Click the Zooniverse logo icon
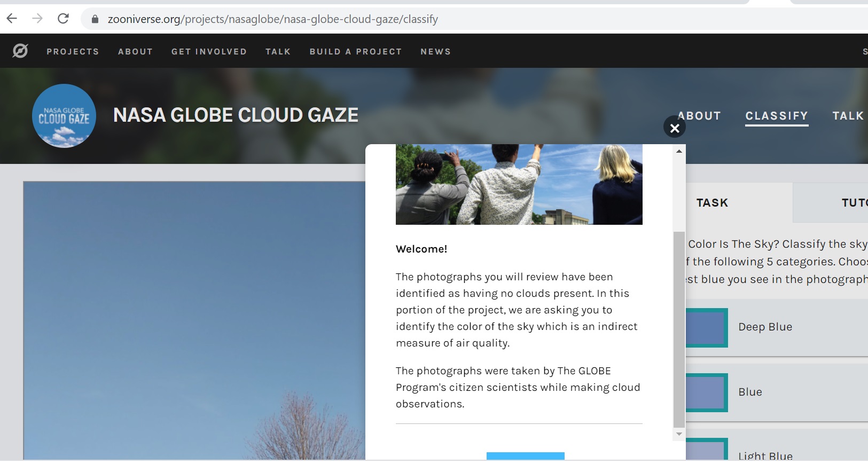 click(x=20, y=51)
